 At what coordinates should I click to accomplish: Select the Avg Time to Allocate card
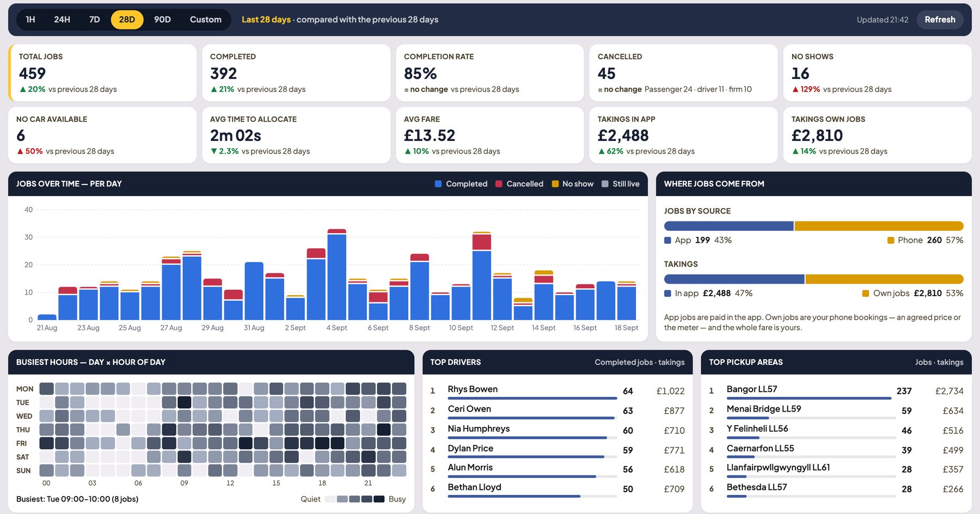click(x=296, y=135)
